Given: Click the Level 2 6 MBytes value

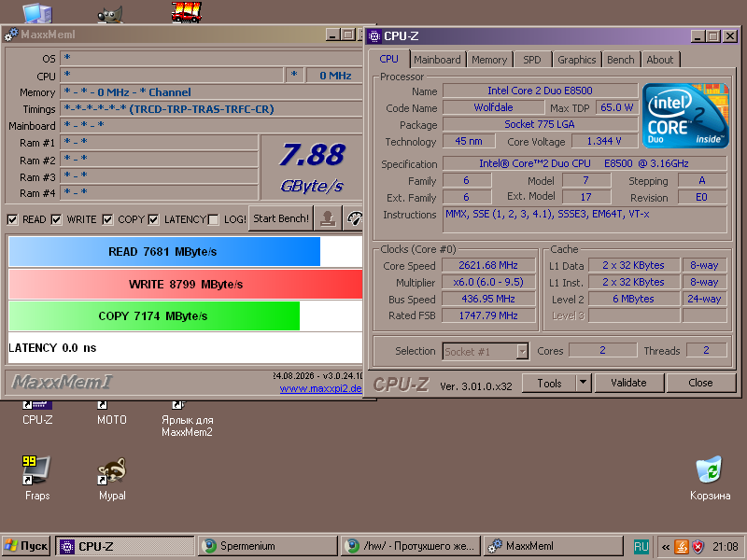Looking at the screenshot, I should [x=634, y=299].
